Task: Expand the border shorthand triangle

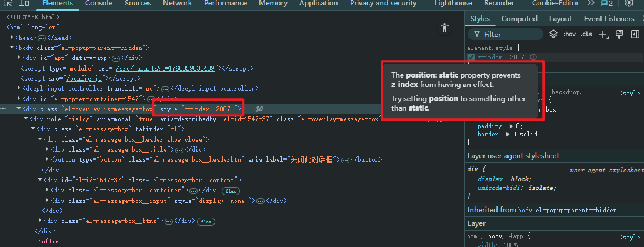Action: pos(508,135)
